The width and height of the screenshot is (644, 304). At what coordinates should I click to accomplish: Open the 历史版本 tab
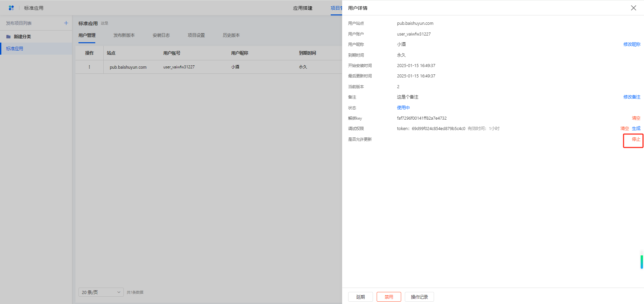[x=231, y=35]
